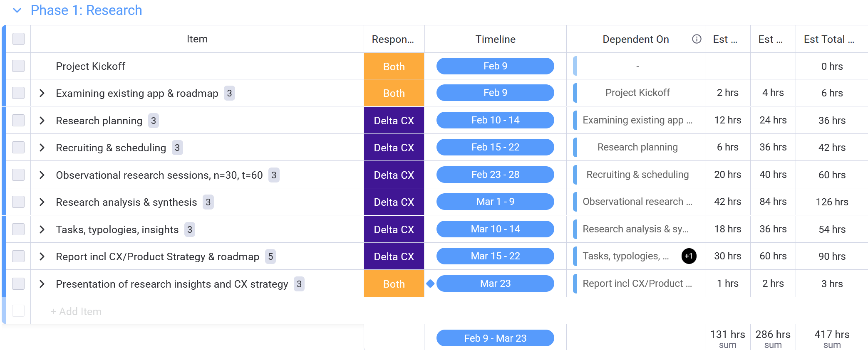Tick the select-all checkbox in header
The image size is (868, 350).
(x=18, y=39)
